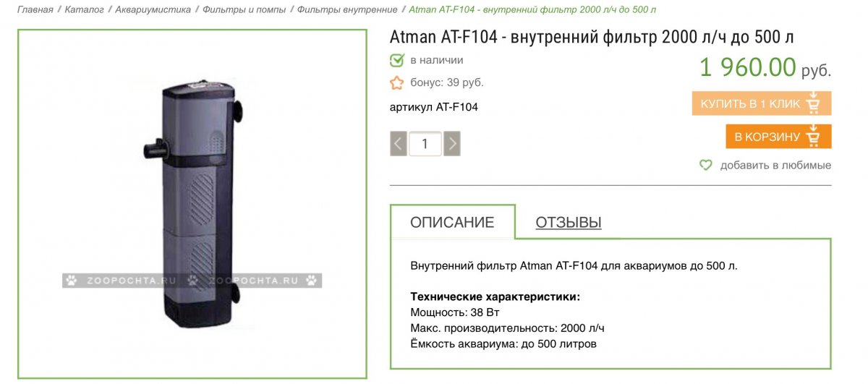
Task: Click the Технические характеристики heading
Action: point(495,296)
